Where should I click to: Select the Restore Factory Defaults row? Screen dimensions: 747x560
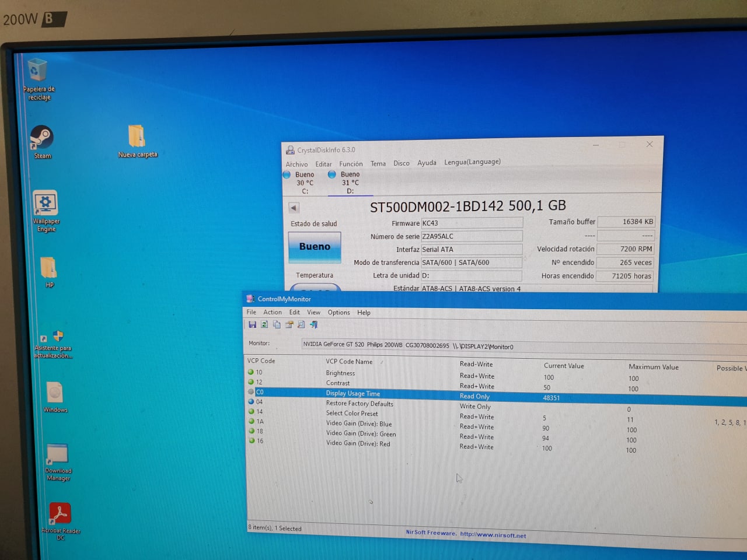pyautogui.click(x=359, y=403)
